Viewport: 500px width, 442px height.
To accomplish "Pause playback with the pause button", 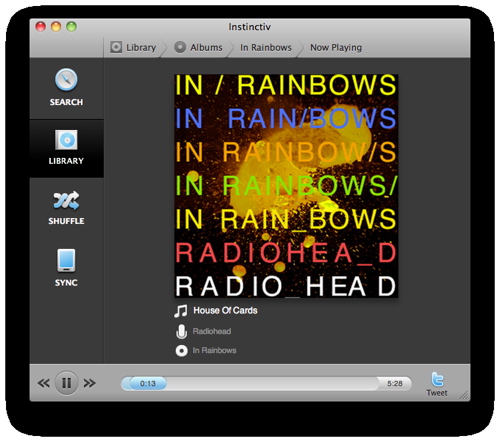I will point(66,383).
